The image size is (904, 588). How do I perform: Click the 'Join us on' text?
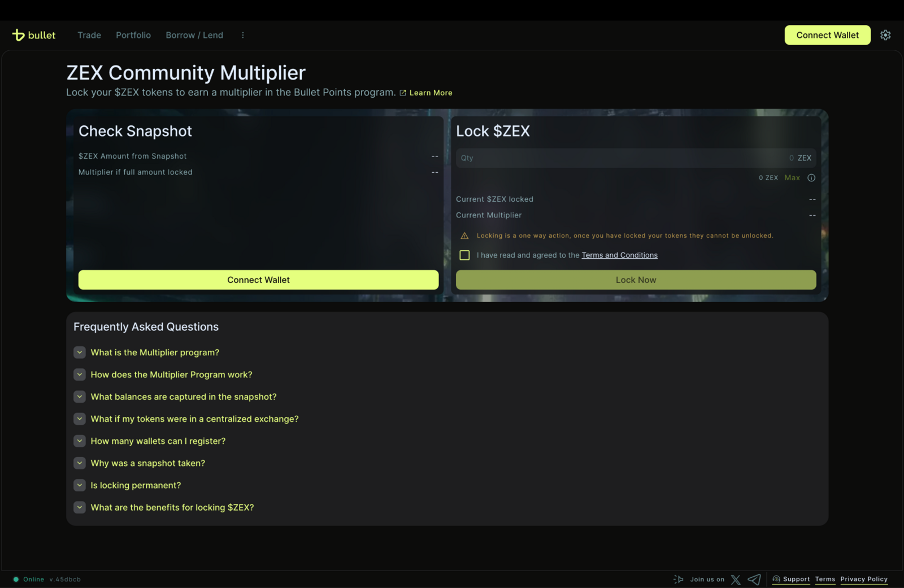[x=707, y=580]
